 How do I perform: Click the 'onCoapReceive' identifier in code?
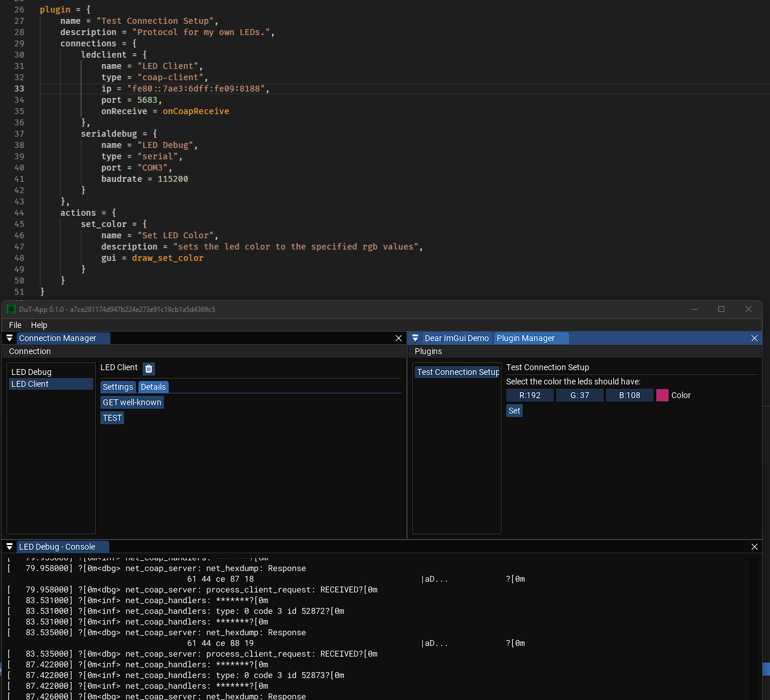tap(196, 111)
